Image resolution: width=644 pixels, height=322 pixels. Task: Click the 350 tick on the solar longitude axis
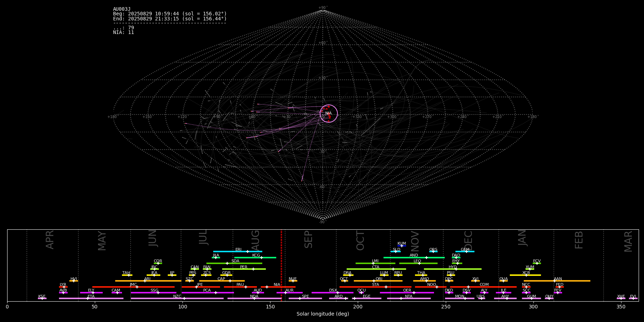click(621, 307)
